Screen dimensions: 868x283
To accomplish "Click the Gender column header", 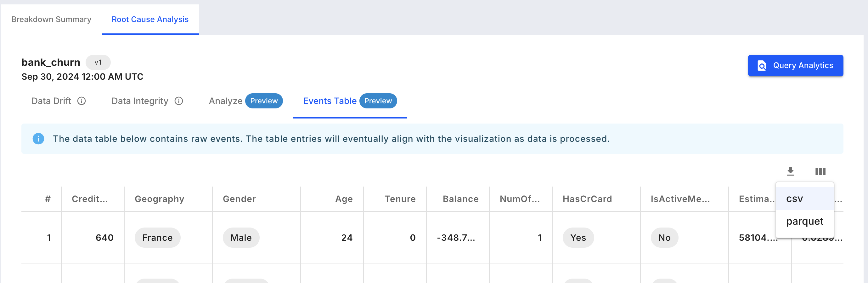I will coord(239,199).
